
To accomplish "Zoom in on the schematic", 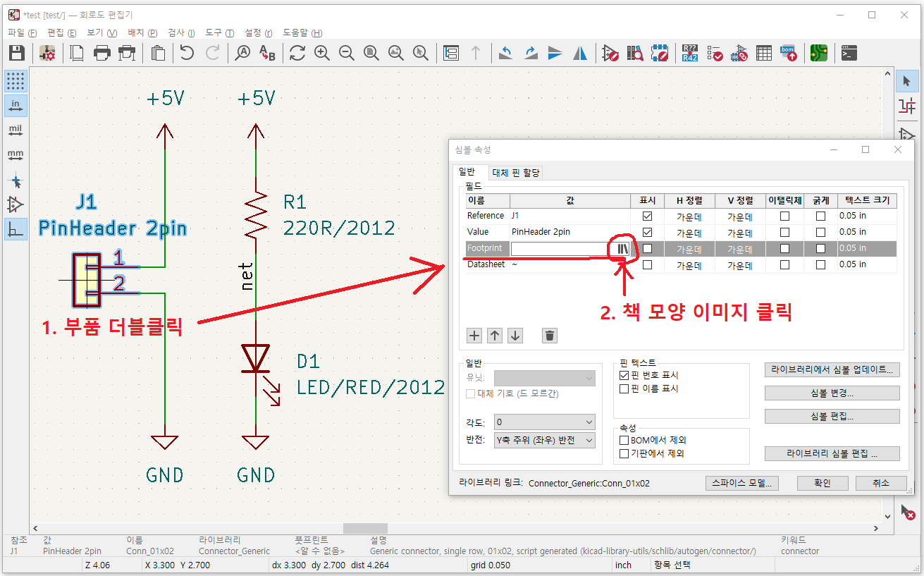I will (322, 53).
